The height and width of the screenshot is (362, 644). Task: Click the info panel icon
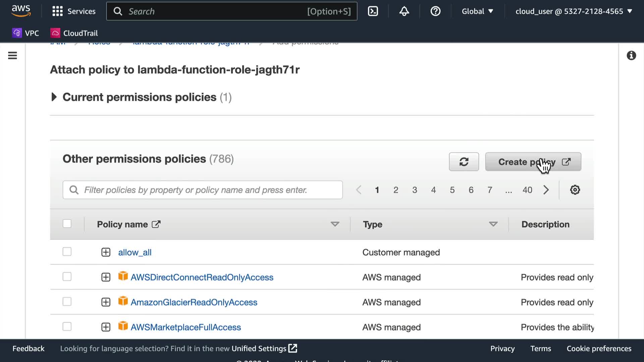pyautogui.click(x=631, y=56)
